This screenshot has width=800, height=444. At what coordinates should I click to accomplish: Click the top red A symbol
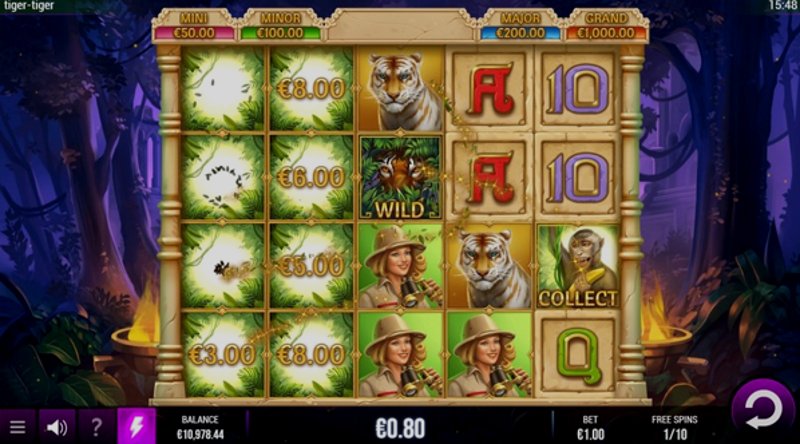489,89
